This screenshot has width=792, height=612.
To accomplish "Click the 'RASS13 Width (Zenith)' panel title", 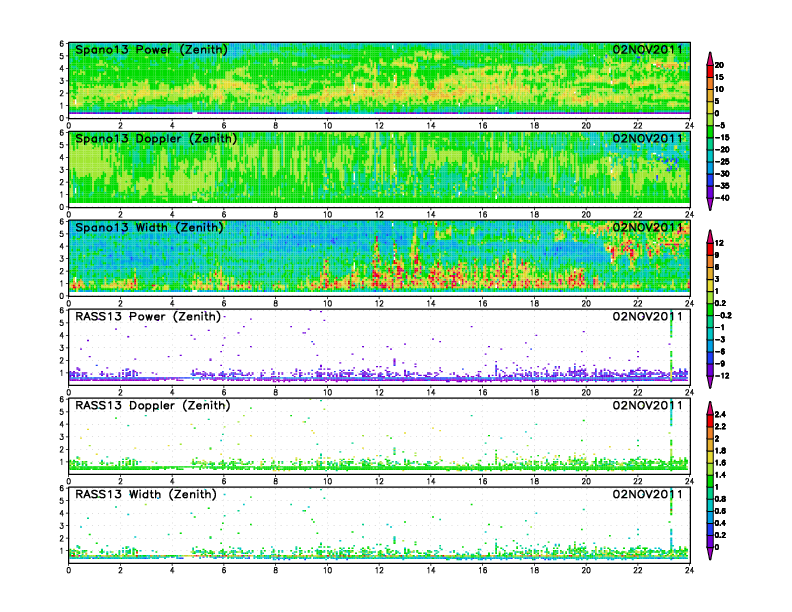I will click(x=146, y=494).
